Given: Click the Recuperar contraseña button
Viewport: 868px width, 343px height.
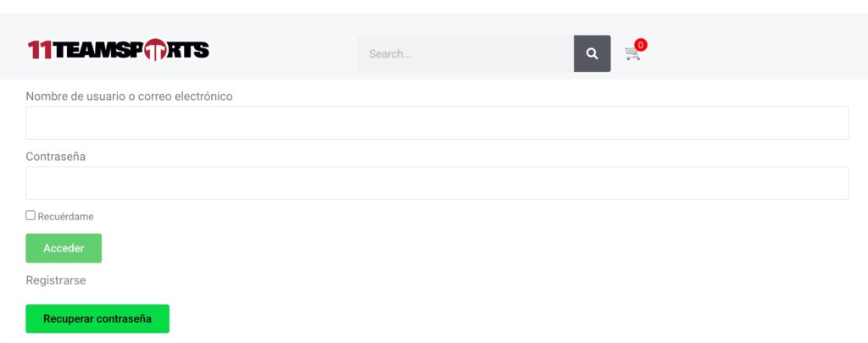Looking at the screenshot, I should click(97, 318).
